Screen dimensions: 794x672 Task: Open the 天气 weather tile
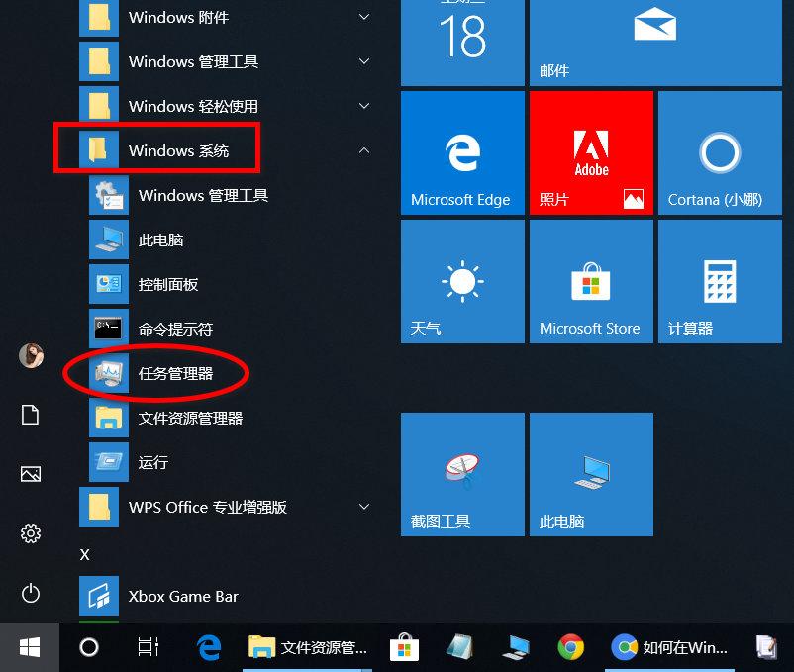pos(461,281)
